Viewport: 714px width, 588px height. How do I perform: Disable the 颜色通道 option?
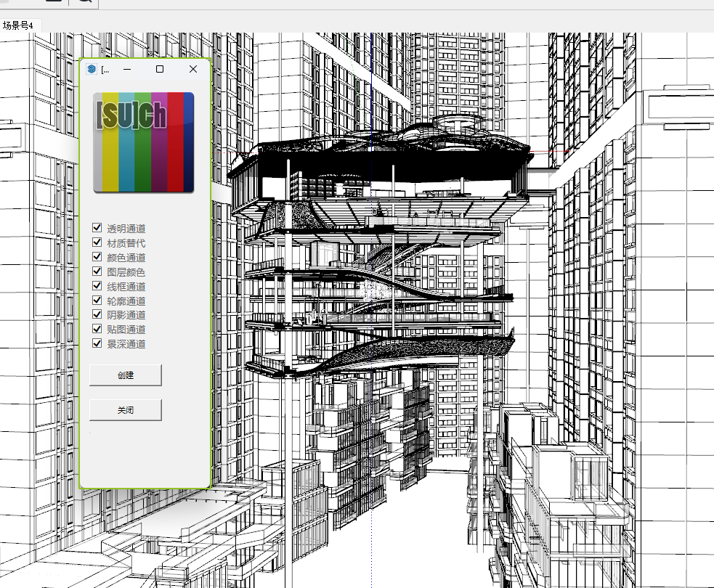[97, 257]
